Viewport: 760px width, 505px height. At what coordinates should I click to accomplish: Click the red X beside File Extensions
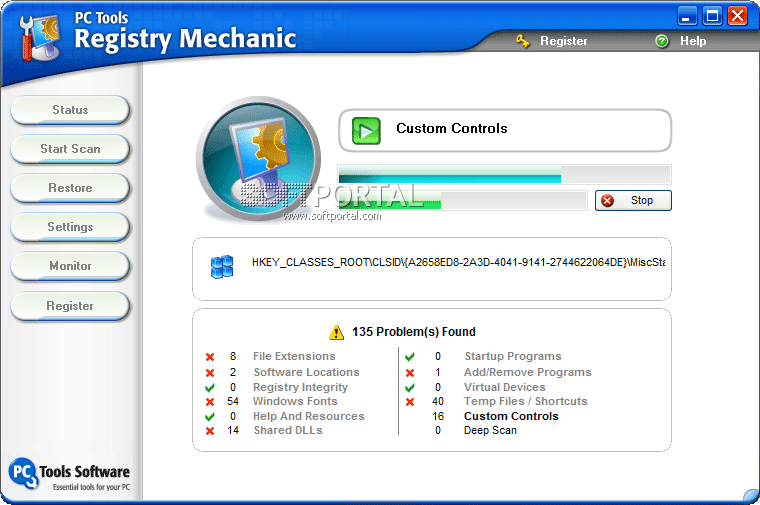[x=210, y=357]
